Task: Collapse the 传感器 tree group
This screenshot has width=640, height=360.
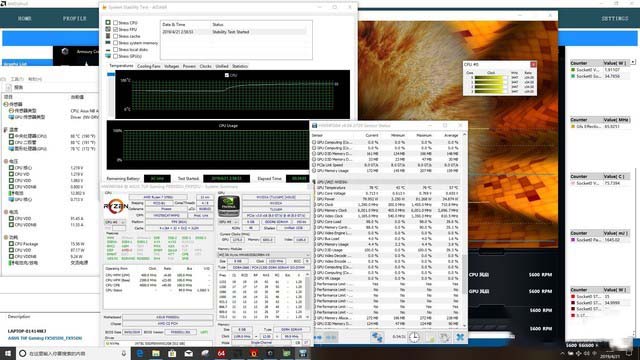Action: pyautogui.click(x=6, y=104)
